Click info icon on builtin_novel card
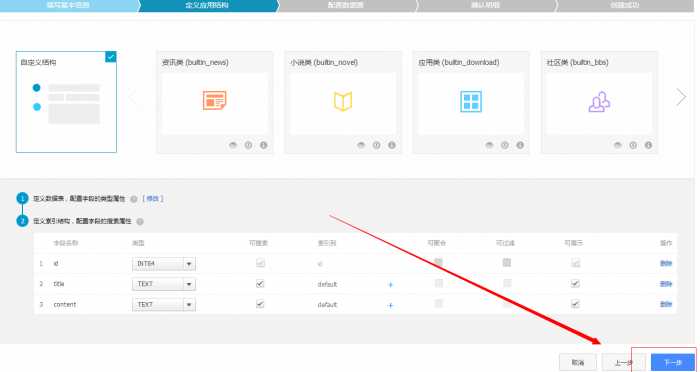This screenshot has width=700, height=372. (x=392, y=145)
